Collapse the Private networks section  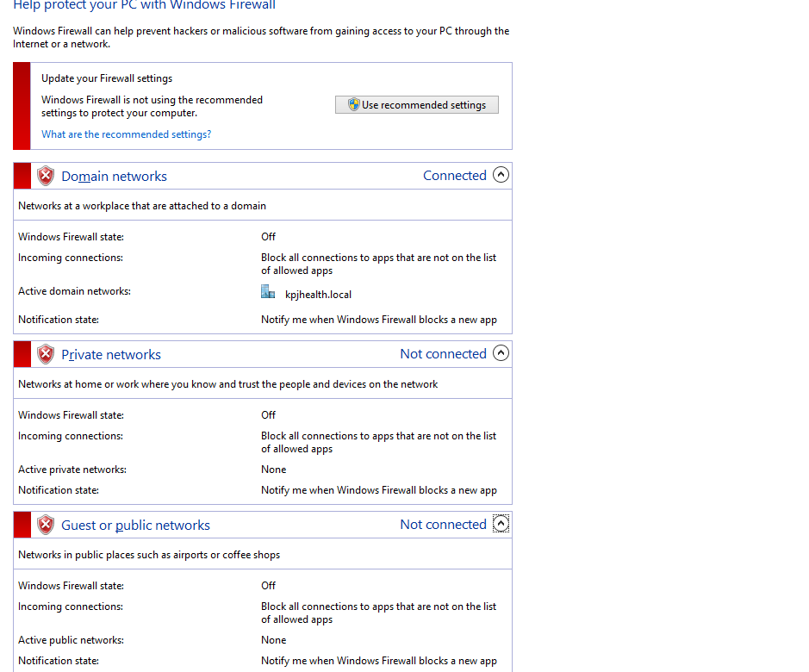[x=501, y=353]
